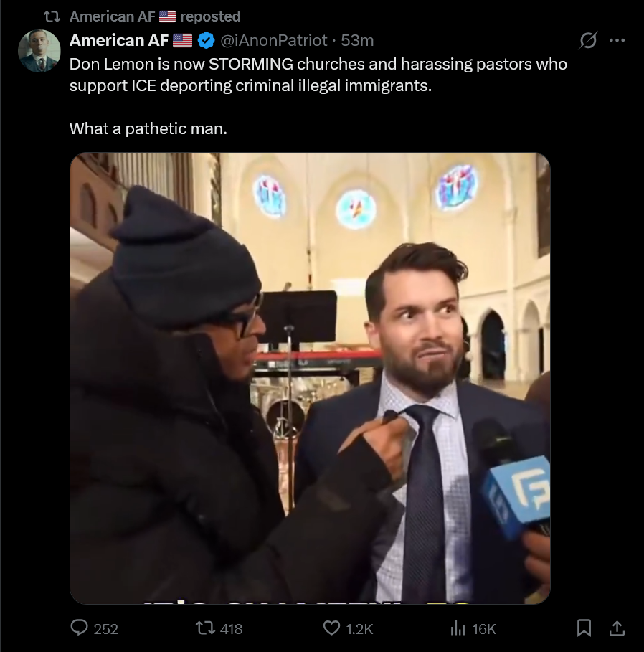This screenshot has height=652, width=644.
Task: Click the heart like icon
Action: click(x=331, y=628)
